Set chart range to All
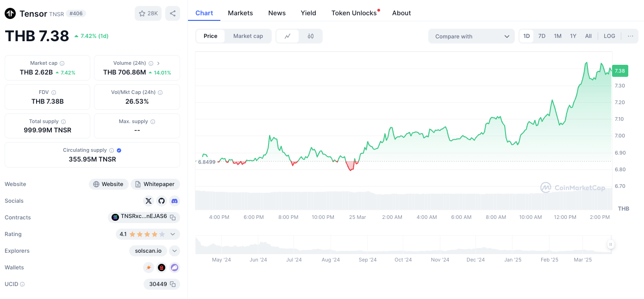This screenshot has height=299, width=644. (x=588, y=36)
